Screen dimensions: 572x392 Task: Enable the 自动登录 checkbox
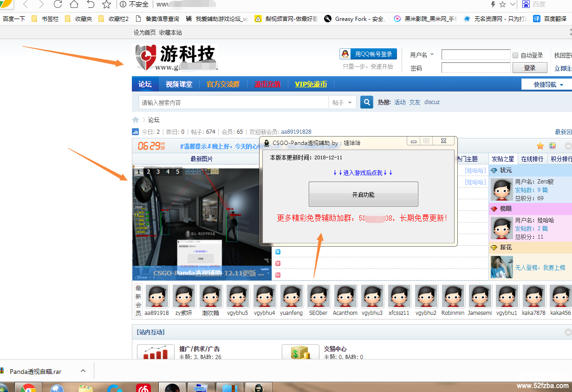click(x=515, y=55)
